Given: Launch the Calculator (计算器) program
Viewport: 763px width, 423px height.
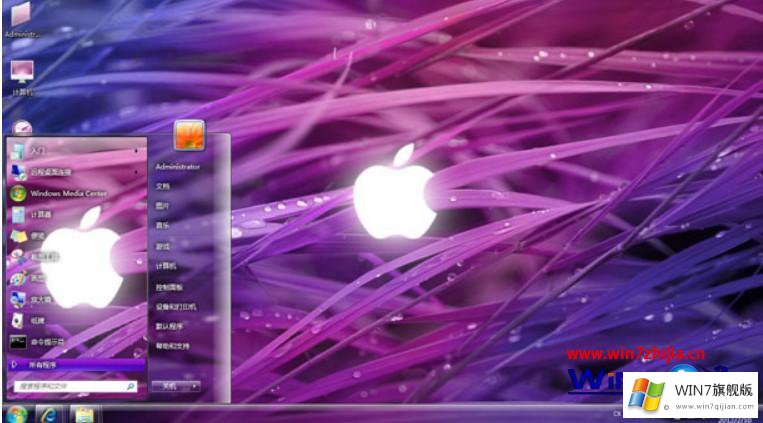Looking at the screenshot, I should point(77,214).
